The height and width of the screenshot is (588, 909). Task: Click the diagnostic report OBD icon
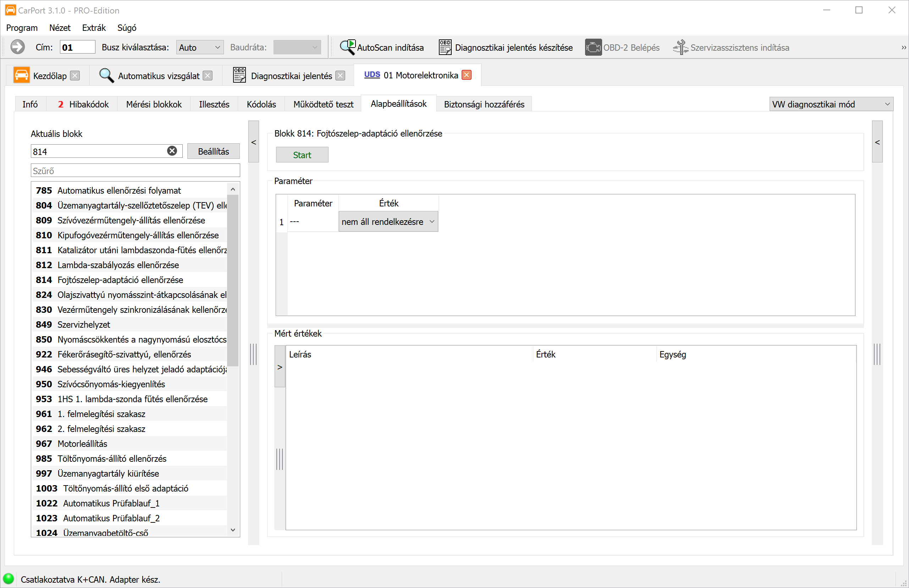point(445,48)
